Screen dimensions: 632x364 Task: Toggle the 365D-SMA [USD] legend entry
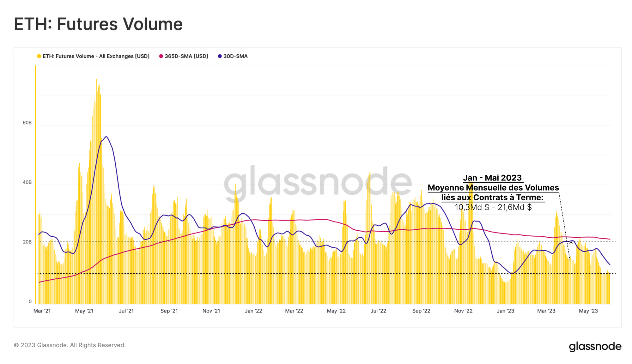tap(186, 56)
